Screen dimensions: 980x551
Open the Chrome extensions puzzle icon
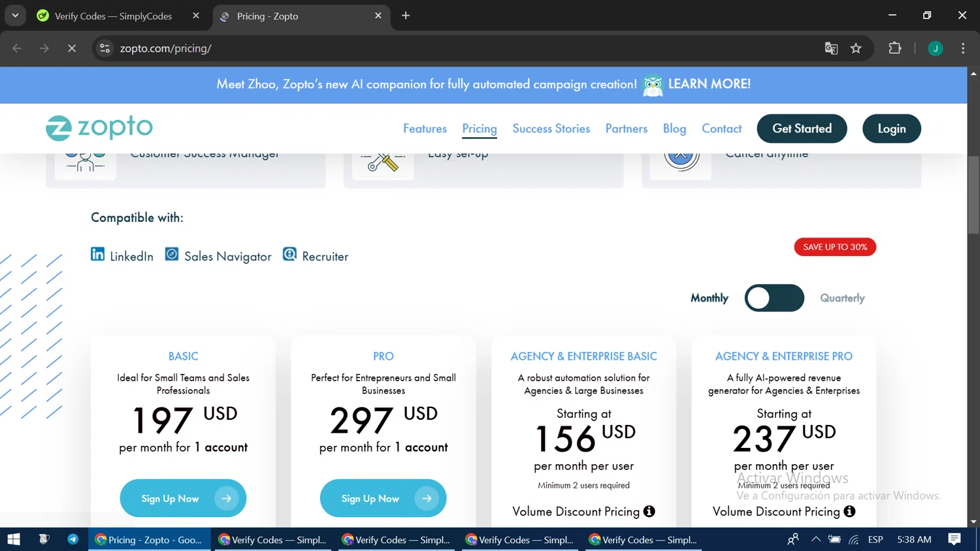pyautogui.click(x=895, y=48)
